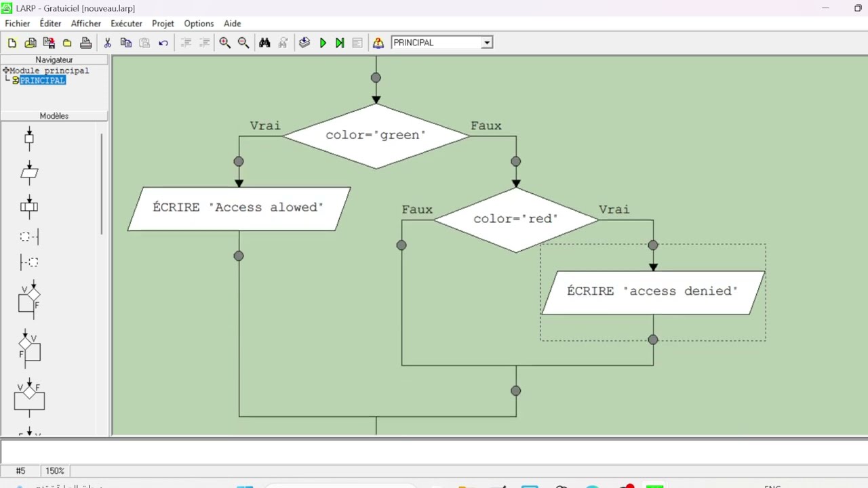The image size is (868, 488).
Task: Select the if-else V/F conditional template
Action: (x=29, y=397)
